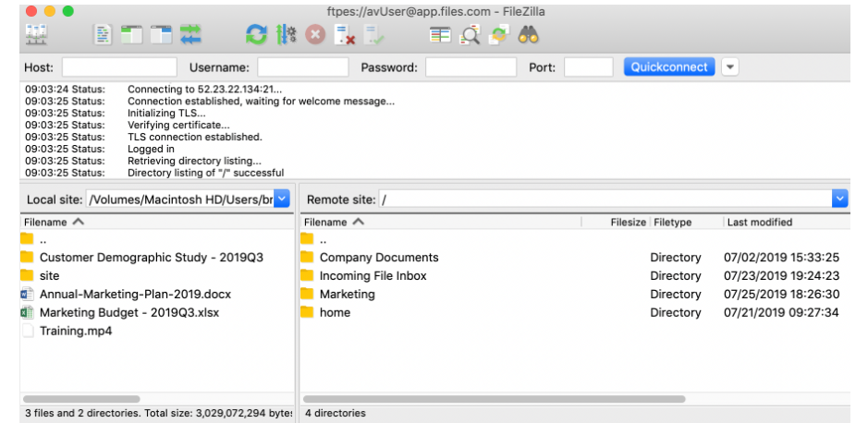Click the 'Verifying certificate...' log line
Viewport: 868px width, 423px height.
(178, 125)
